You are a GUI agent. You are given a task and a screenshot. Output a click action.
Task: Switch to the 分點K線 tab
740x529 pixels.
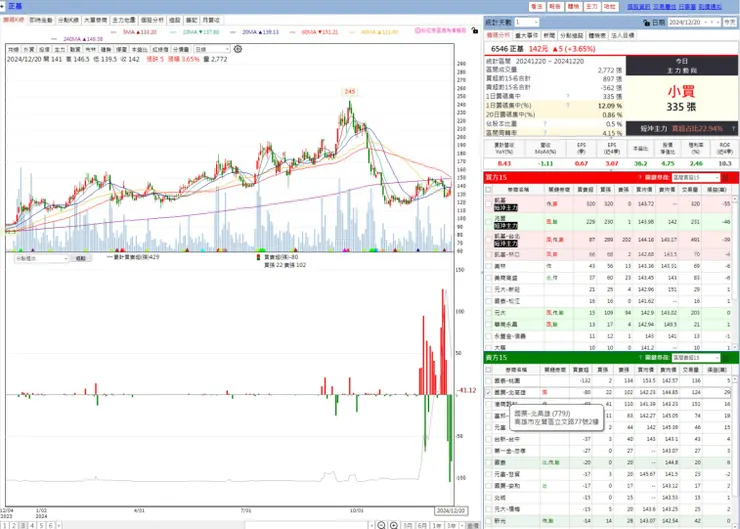point(68,20)
